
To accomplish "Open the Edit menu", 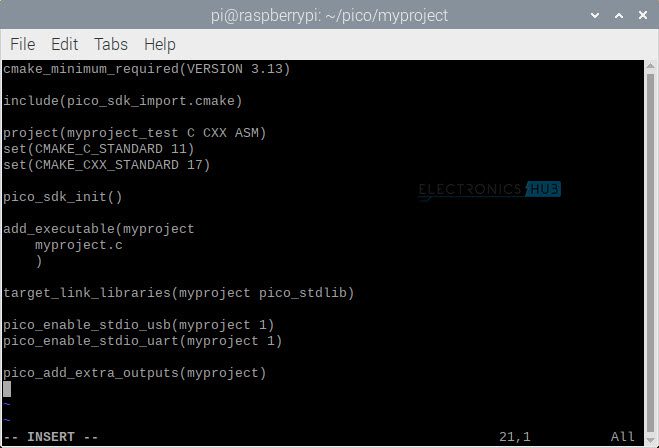I will click(x=64, y=44).
